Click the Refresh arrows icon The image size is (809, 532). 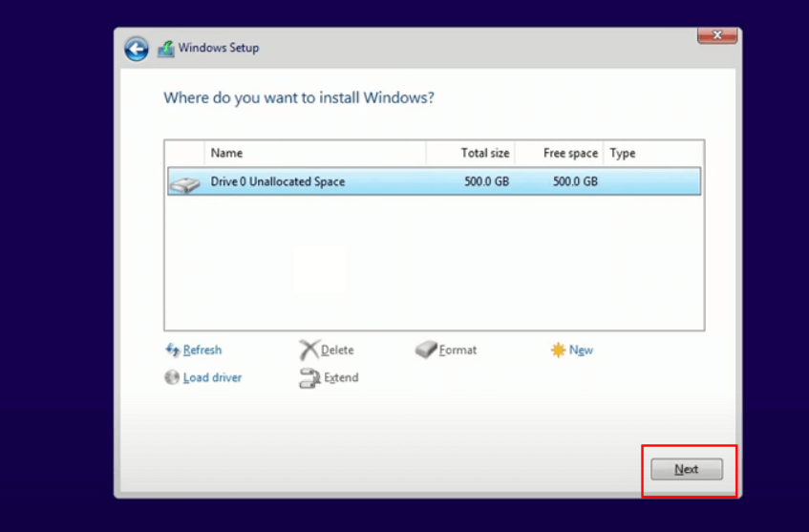click(172, 351)
